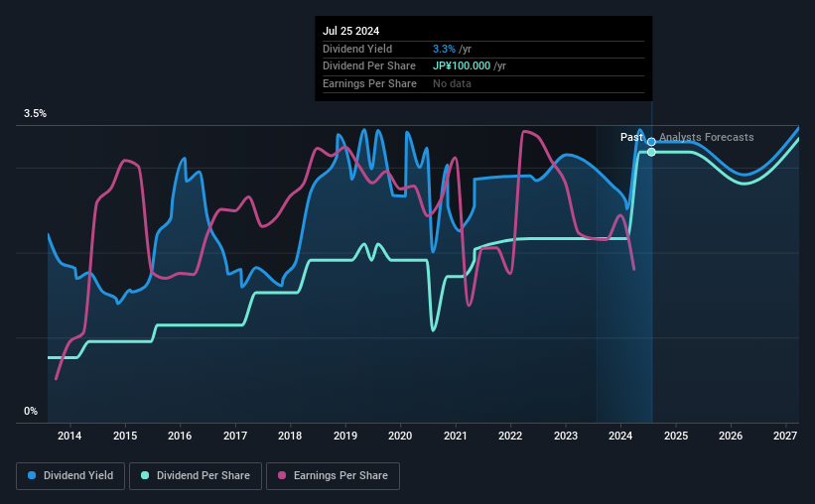
Task: Click the 'JP¥100.000' dividend value
Action: pyautogui.click(x=462, y=66)
